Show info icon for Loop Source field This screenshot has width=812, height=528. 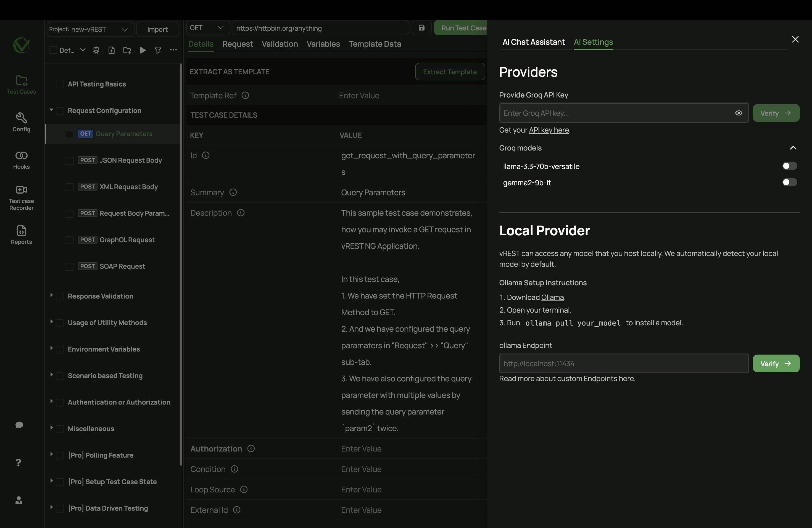click(x=244, y=489)
